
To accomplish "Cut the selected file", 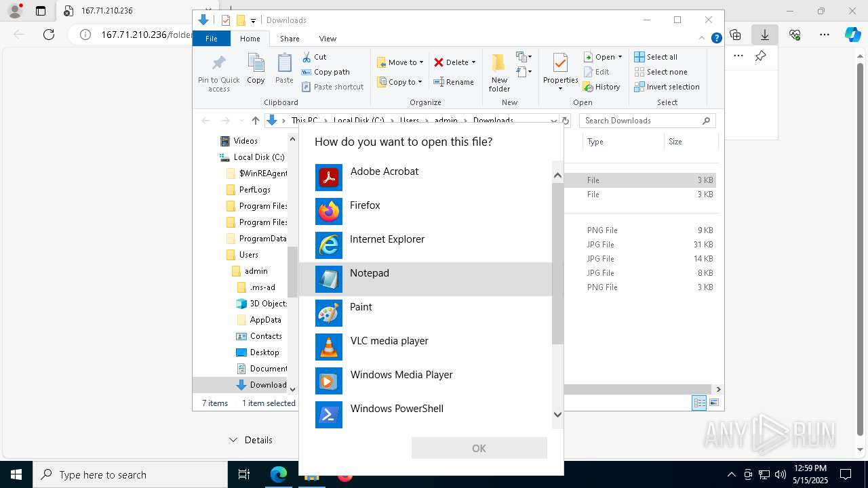I will point(314,57).
